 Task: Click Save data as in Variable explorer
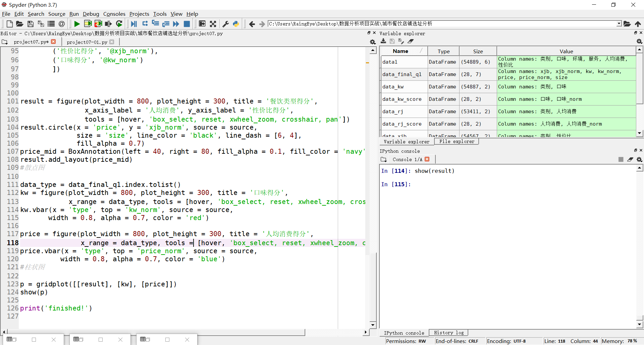[x=401, y=41]
